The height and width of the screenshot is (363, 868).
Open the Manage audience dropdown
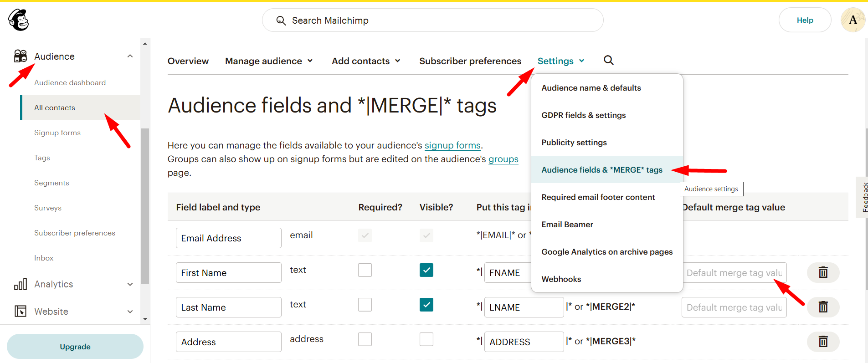[269, 61]
